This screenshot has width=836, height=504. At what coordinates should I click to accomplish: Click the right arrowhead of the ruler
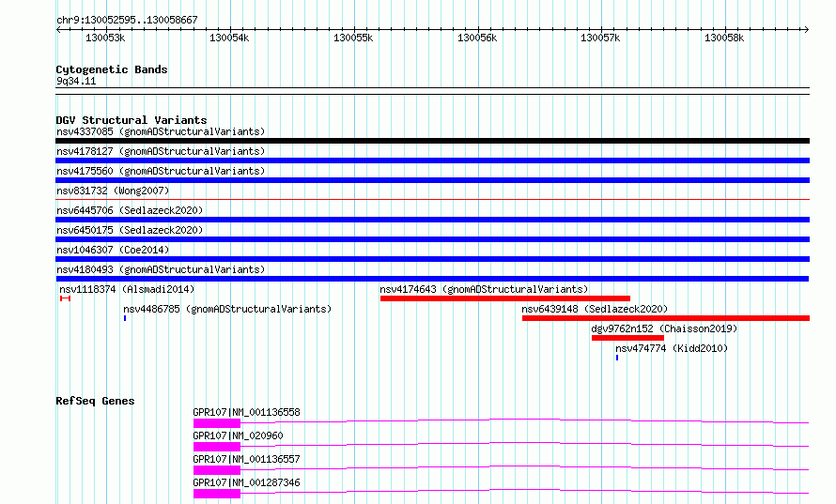[807, 29]
